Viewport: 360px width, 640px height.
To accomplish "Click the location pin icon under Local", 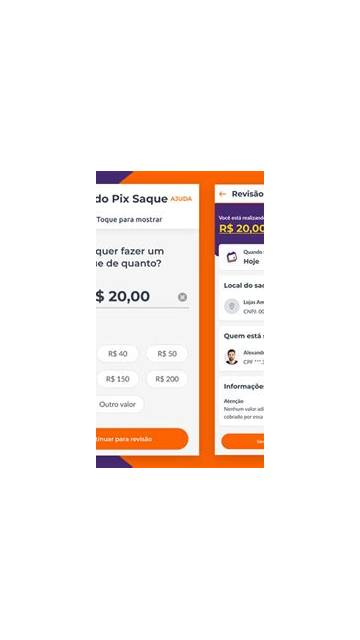I will click(x=232, y=306).
